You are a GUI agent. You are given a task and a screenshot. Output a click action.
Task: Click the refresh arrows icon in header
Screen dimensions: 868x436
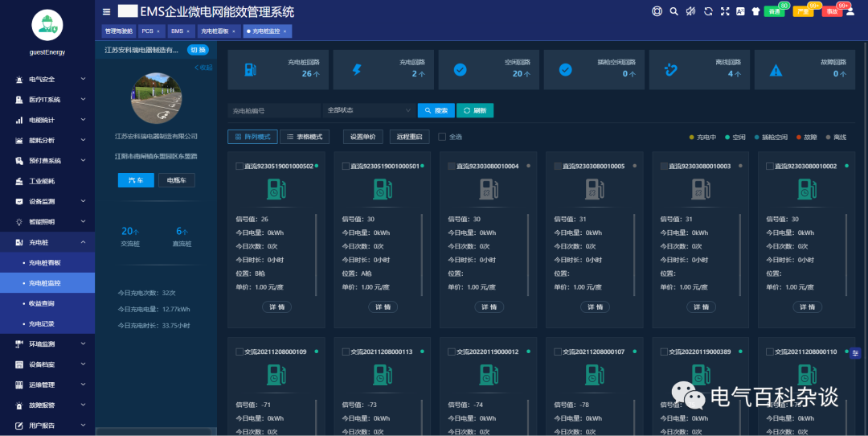click(708, 11)
